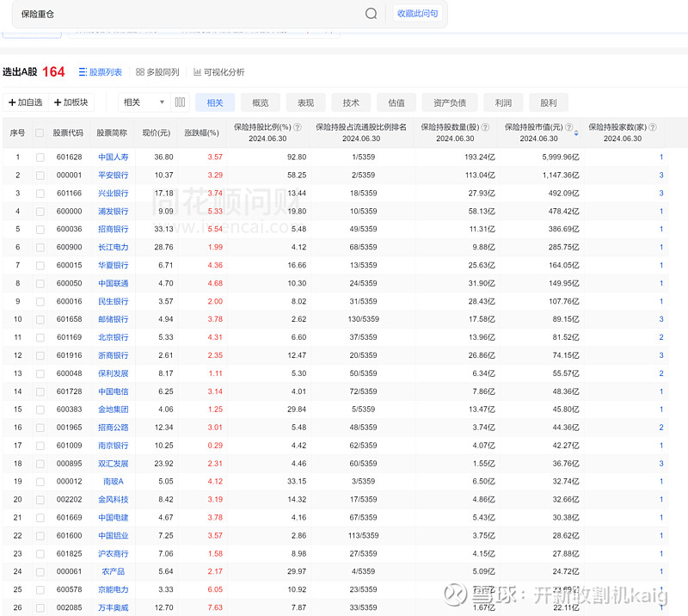Click market value 27.88亿 for 沪农商行
The width and height of the screenshot is (688, 616).
click(566, 554)
